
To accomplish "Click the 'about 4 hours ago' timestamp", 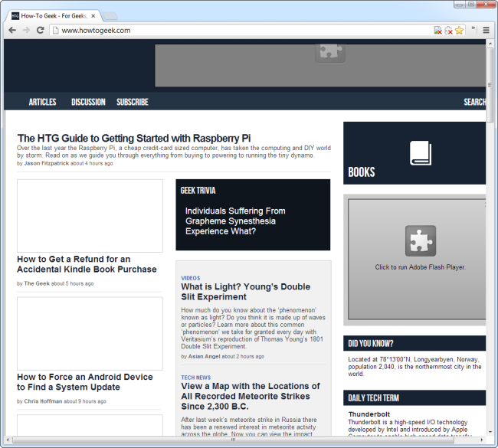I will point(91,163).
